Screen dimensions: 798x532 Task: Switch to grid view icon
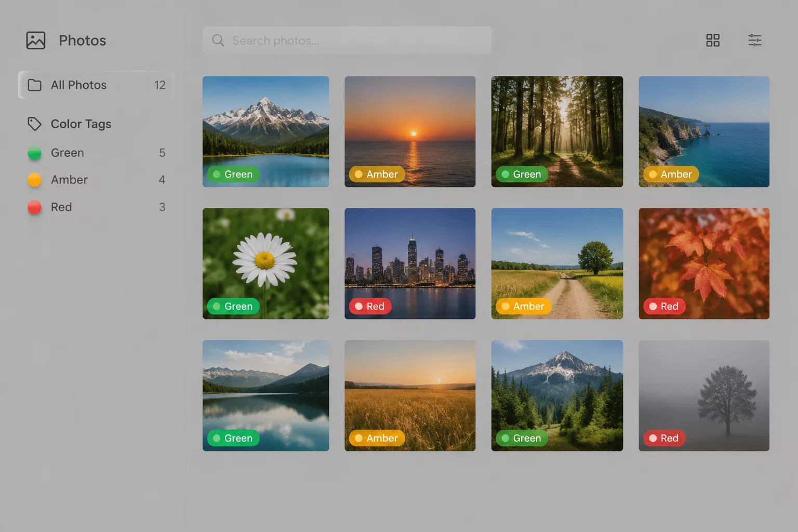(x=713, y=41)
